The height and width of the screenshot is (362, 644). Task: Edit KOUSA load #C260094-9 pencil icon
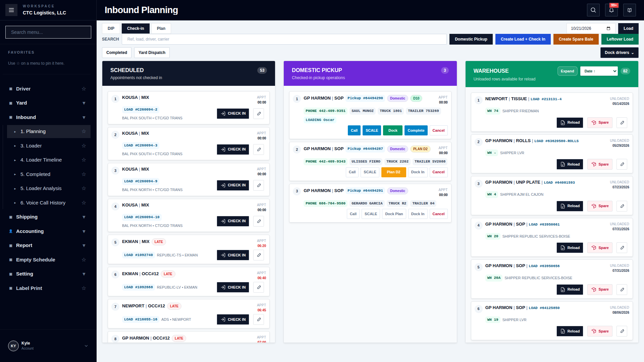(x=259, y=185)
